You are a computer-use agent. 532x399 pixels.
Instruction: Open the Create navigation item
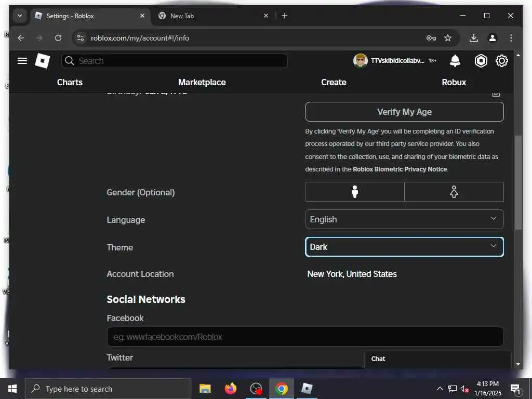334,82
